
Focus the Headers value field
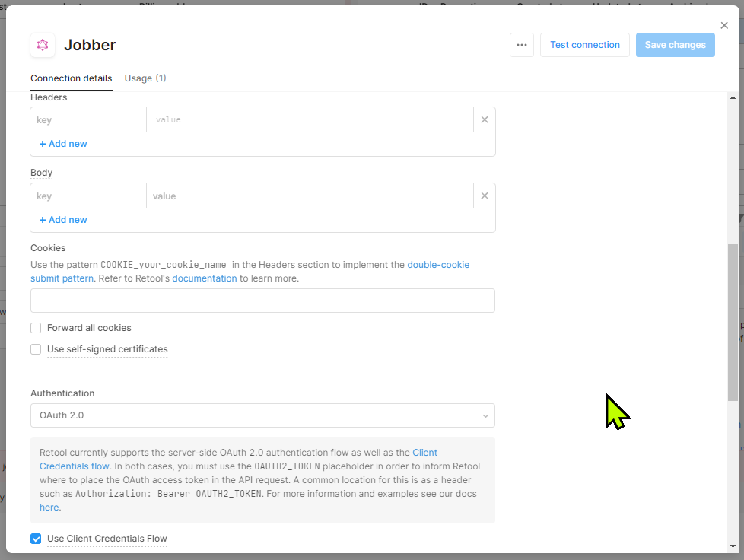tap(310, 119)
